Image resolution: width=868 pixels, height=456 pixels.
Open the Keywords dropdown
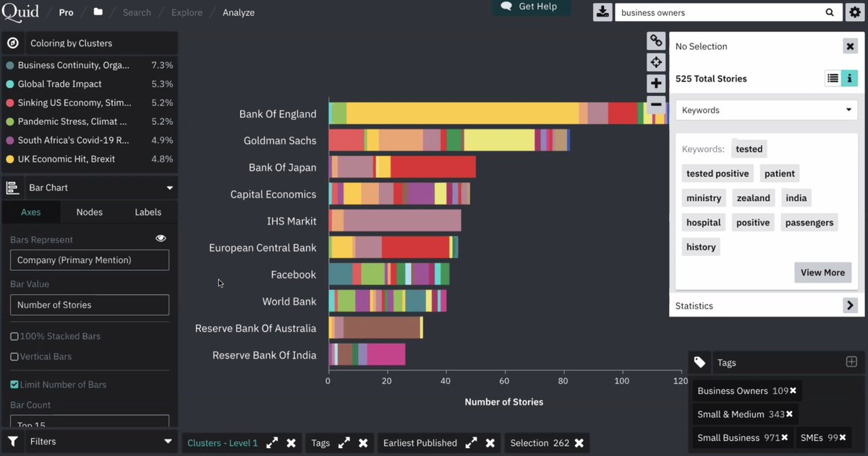767,110
